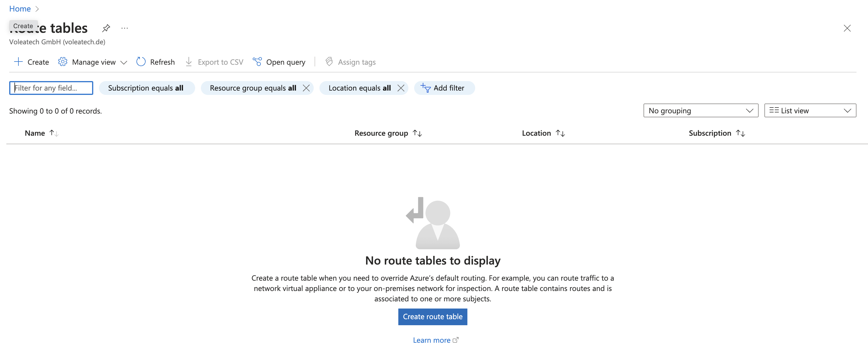Click the Name sort arrows icon
This screenshot has height=360, width=868.
[x=54, y=133]
